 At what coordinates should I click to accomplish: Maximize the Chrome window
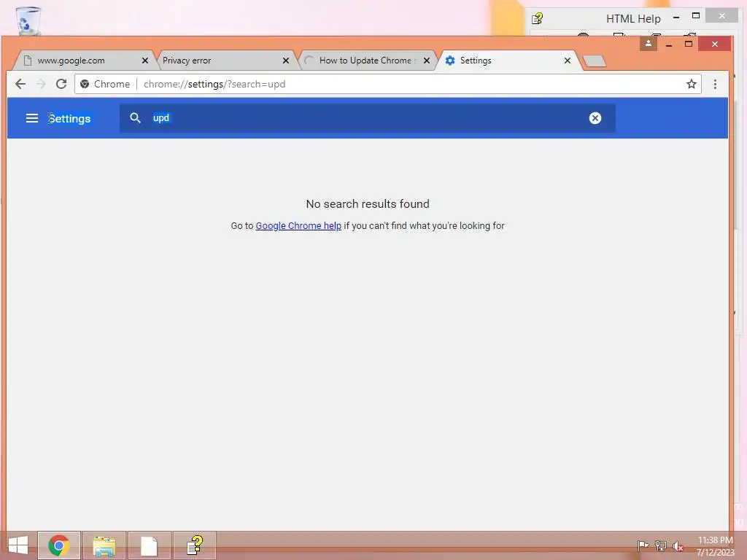pyautogui.click(x=689, y=44)
